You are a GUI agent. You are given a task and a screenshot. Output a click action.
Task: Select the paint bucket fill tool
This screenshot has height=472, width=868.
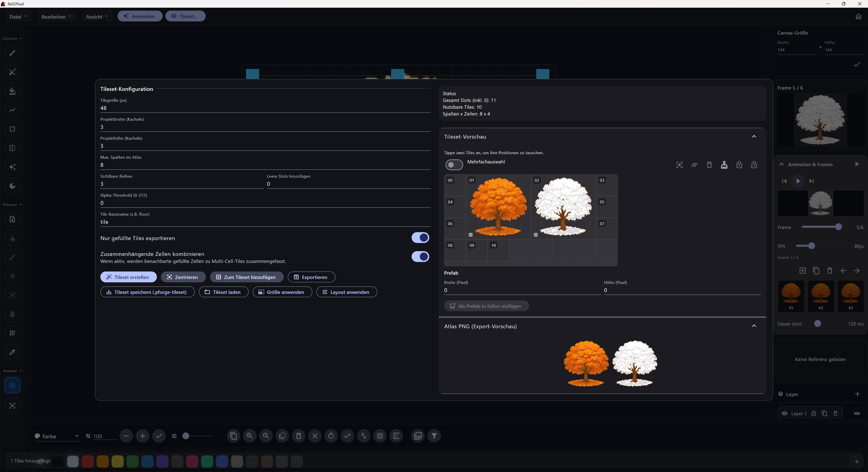pyautogui.click(x=12, y=91)
